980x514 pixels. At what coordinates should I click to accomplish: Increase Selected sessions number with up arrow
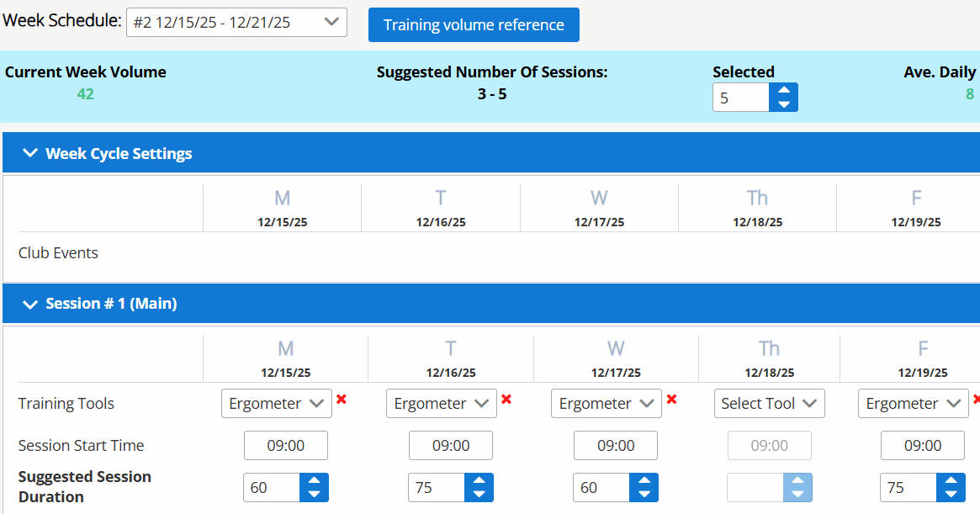pyautogui.click(x=784, y=91)
